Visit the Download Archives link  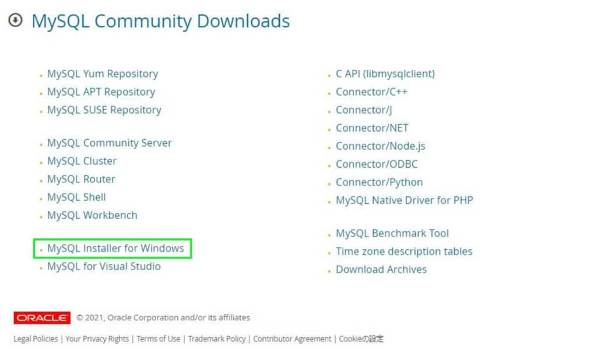click(x=381, y=270)
